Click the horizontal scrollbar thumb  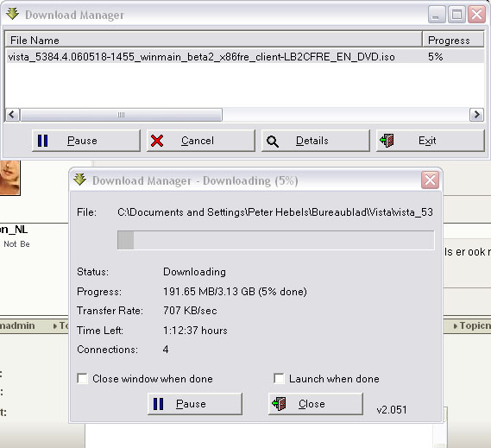click(x=121, y=115)
